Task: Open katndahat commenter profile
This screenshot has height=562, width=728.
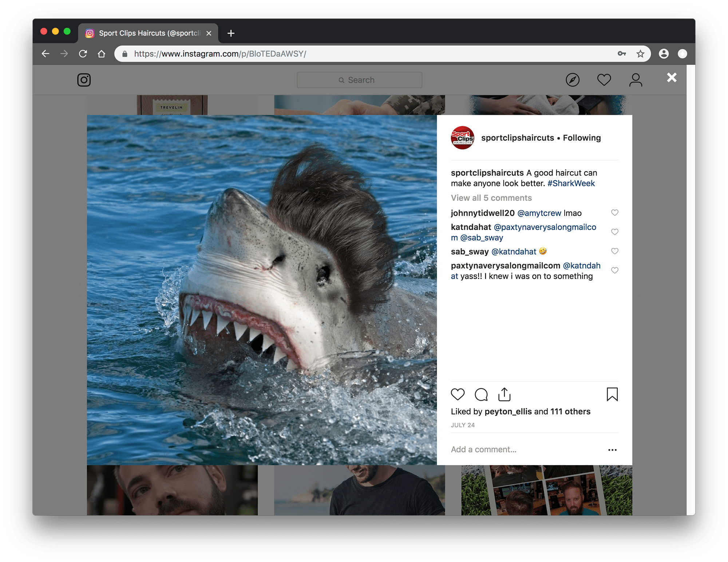Action: (x=471, y=227)
